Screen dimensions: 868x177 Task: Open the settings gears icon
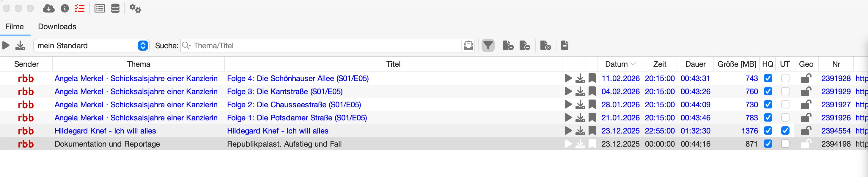(x=135, y=8)
